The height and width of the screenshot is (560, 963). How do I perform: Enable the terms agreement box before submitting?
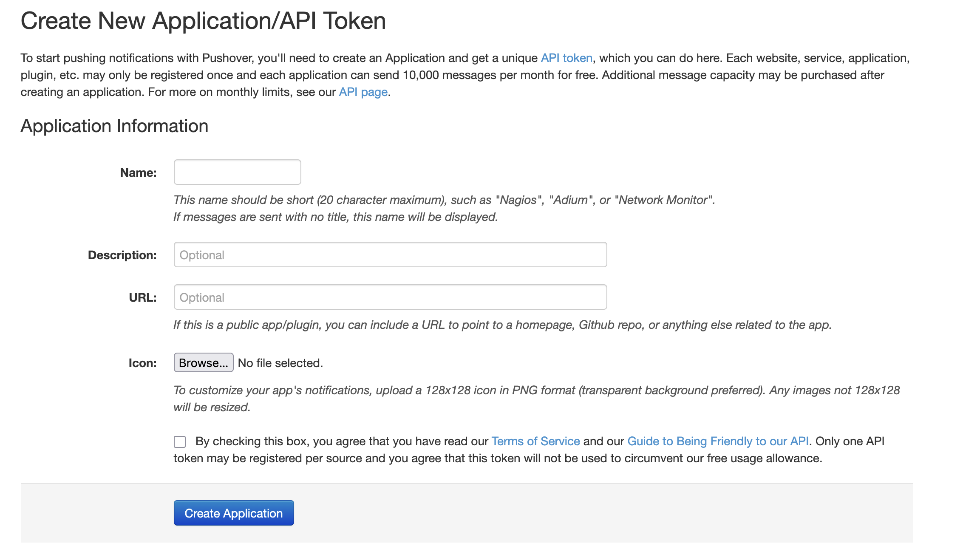tap(180, 442)
